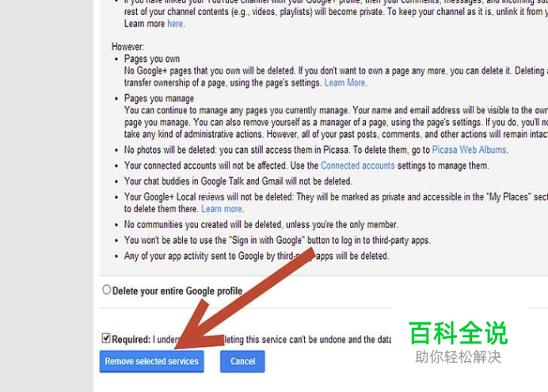Cancel the service removal
This screenshot has width=548, height=392.
click(242, 361)
